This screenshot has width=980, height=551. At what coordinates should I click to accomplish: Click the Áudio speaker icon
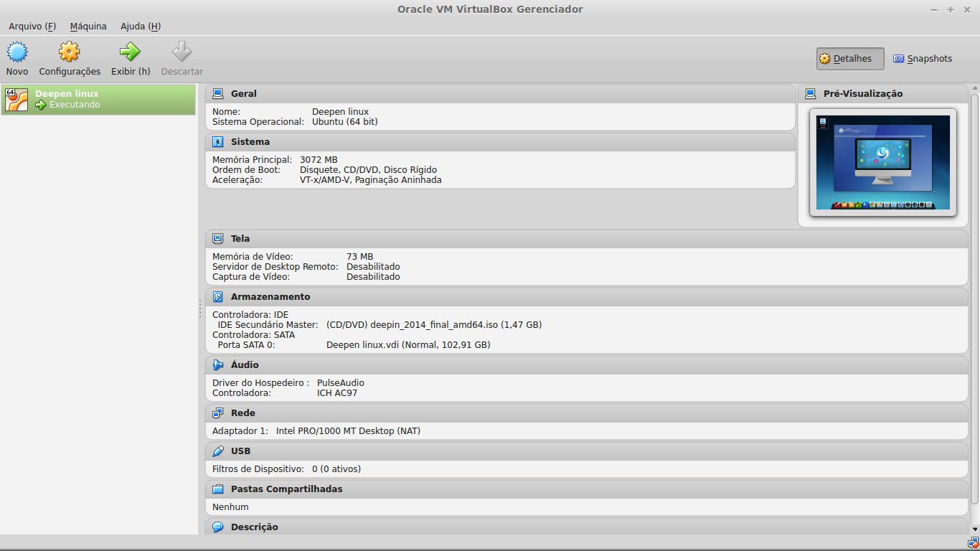[x=218, y=365]
